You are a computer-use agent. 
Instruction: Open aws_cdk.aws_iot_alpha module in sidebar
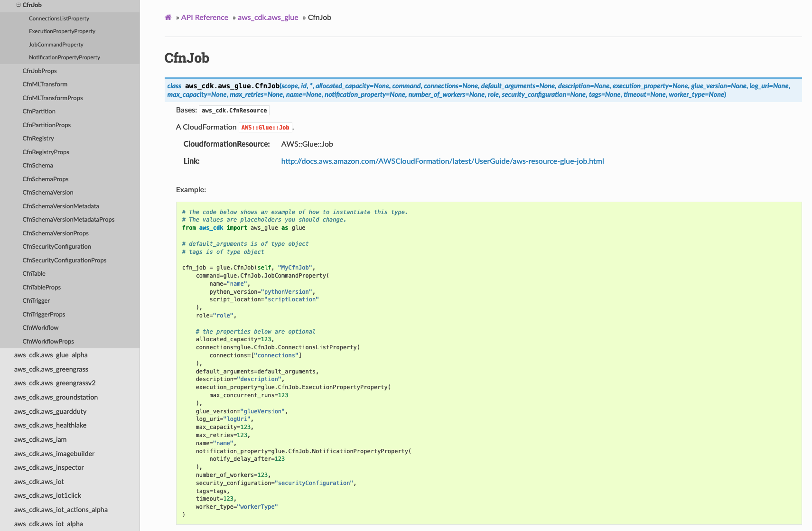click(48, 524)
